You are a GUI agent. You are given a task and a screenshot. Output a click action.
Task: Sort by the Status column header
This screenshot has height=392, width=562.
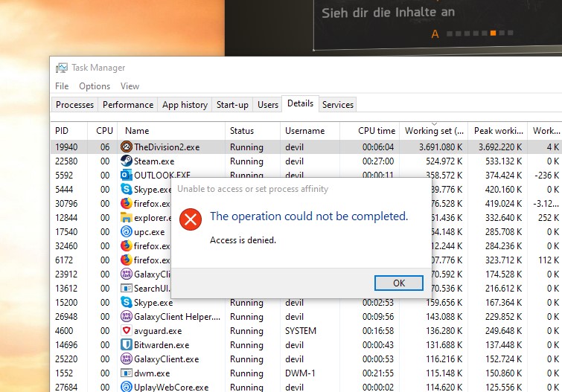252,131
